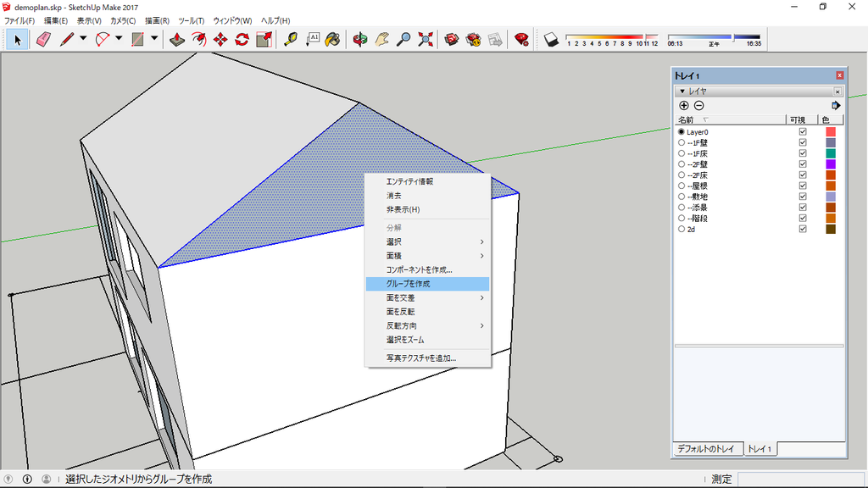Select the Pan hand tool
The width and height of the screenshot is (868, 488).
pyautogui.click(x=382, y=39)
